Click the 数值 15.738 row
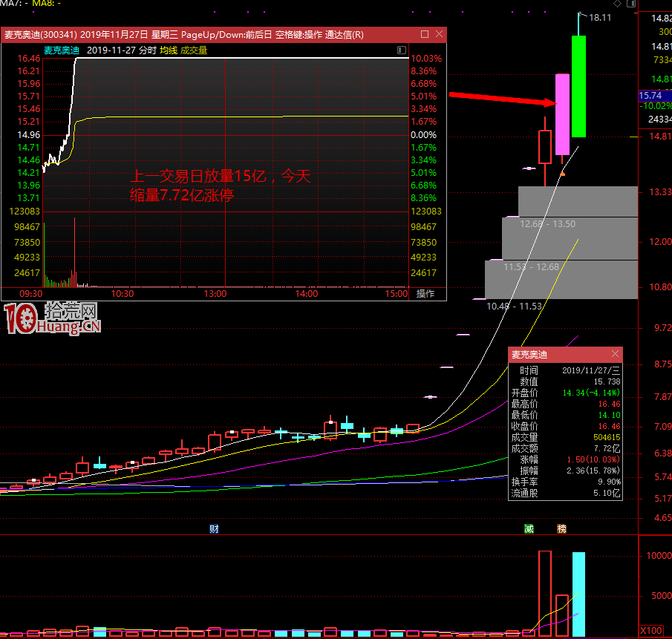This screenshot has height=639, width=672. [565, 381]
